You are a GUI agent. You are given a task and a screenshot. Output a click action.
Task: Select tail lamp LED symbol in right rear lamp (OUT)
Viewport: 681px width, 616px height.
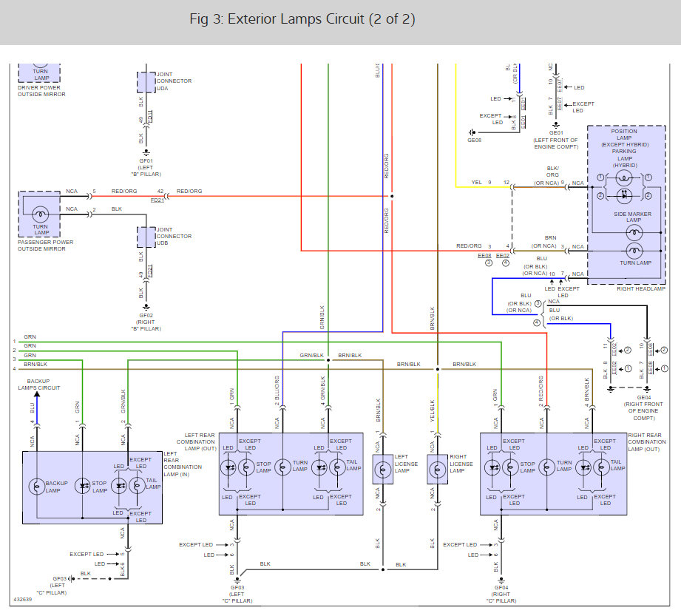(583, 468)
